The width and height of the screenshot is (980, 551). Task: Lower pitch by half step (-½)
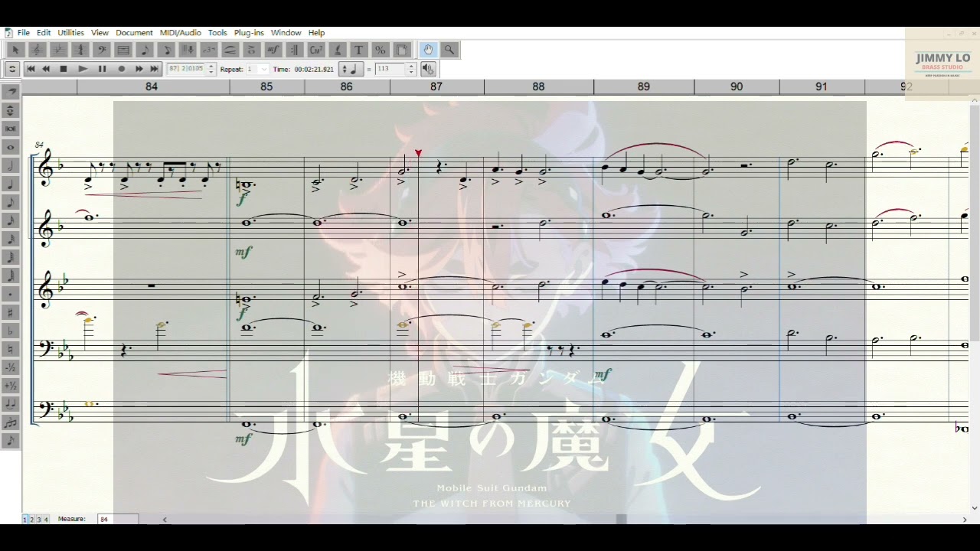[x=11, y=367]
